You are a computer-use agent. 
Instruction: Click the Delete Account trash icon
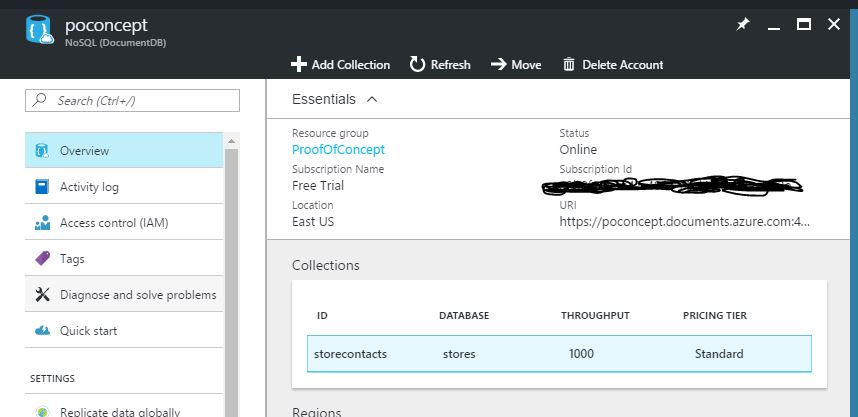click(x=569, y=65)
